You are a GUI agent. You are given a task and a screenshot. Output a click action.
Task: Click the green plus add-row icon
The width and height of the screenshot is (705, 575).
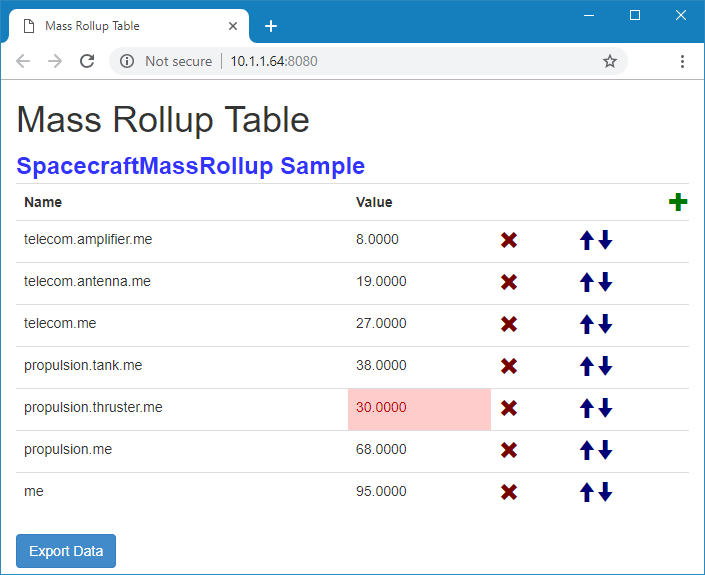(x=678, y=202)
